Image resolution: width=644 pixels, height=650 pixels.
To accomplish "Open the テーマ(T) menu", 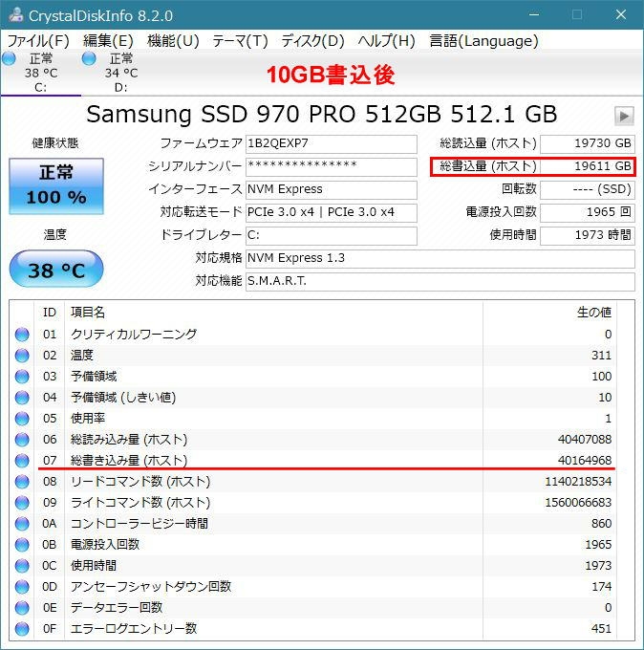I will click(240, 41).
